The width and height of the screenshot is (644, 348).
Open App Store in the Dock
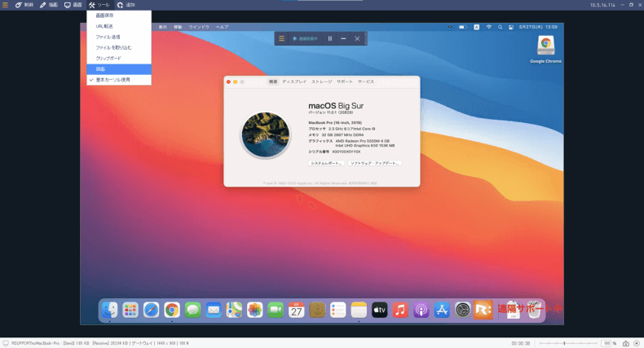point(442,311)
